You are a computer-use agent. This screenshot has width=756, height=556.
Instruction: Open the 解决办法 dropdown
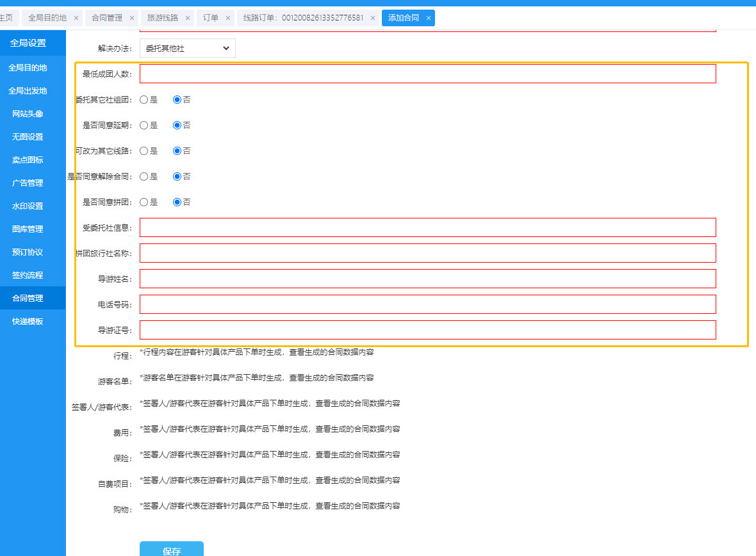187,48
